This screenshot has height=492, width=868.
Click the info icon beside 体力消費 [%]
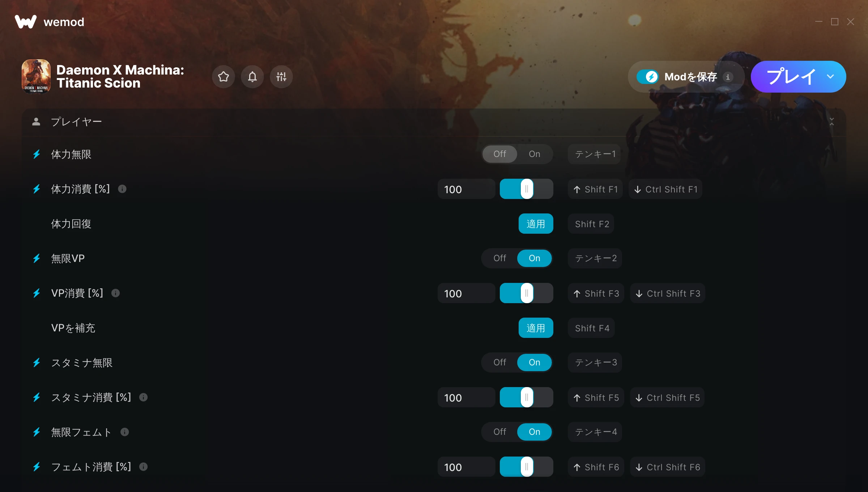[x=122, y=189]
